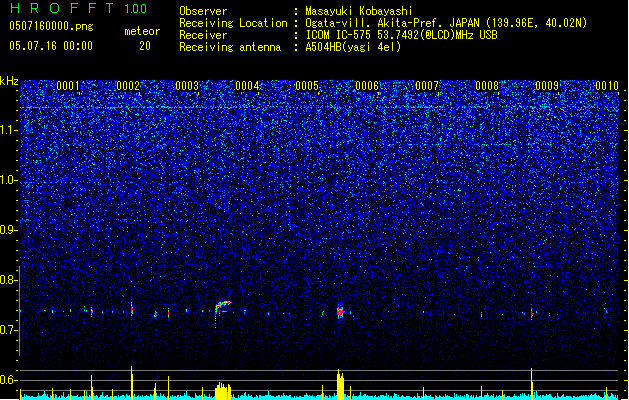The image size is (629, 400).
Task: Click the 'meteor' label
Action: tap(142, 31)
